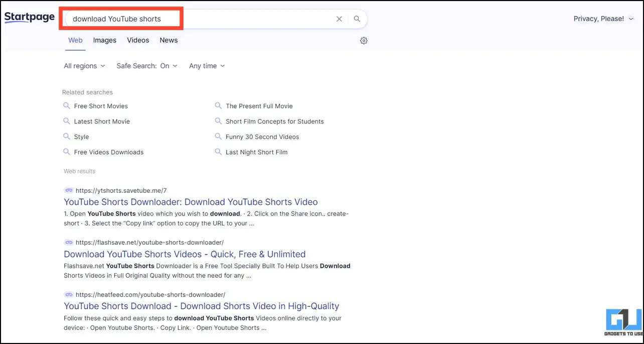The image size is (644, 344).
Task: Search related term Funny 30 Second Videos
Action: [x=262, y=137]
